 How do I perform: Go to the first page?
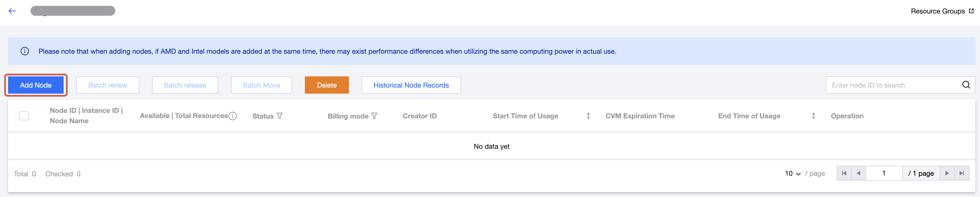point(844,173)
